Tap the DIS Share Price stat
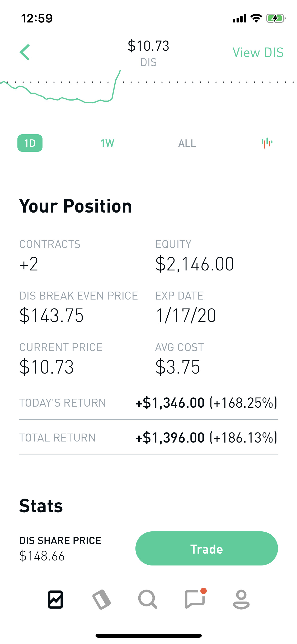 [60, 549]
